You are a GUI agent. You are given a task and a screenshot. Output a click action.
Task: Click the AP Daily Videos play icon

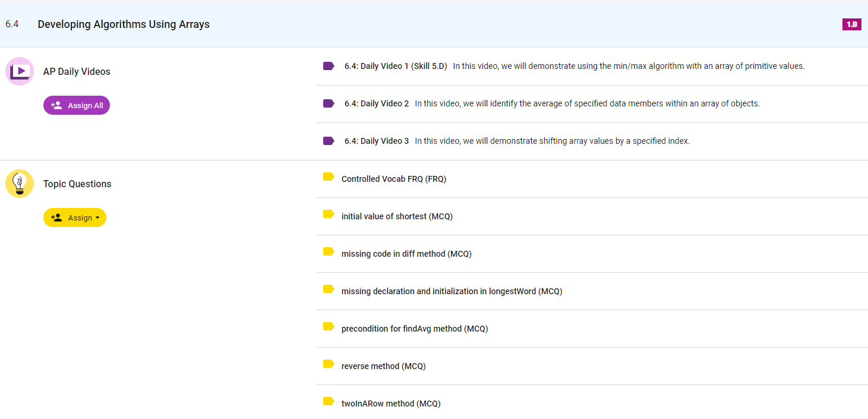20,71
